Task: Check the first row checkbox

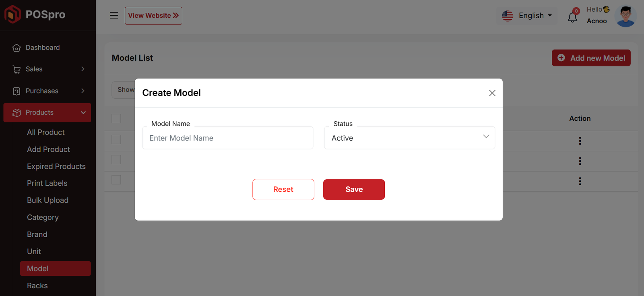Action: click(116, 139)
